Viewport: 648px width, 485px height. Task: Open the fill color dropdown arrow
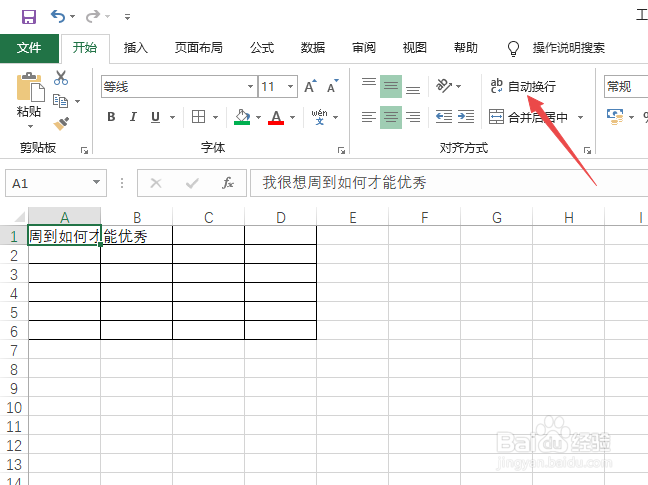click(258, 117)
